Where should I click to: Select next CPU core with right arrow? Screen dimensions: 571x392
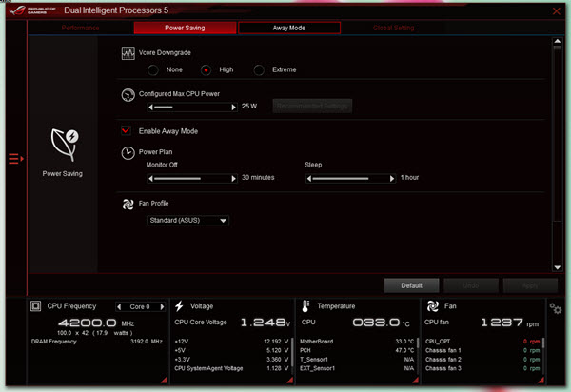click(x=162, y=306)
